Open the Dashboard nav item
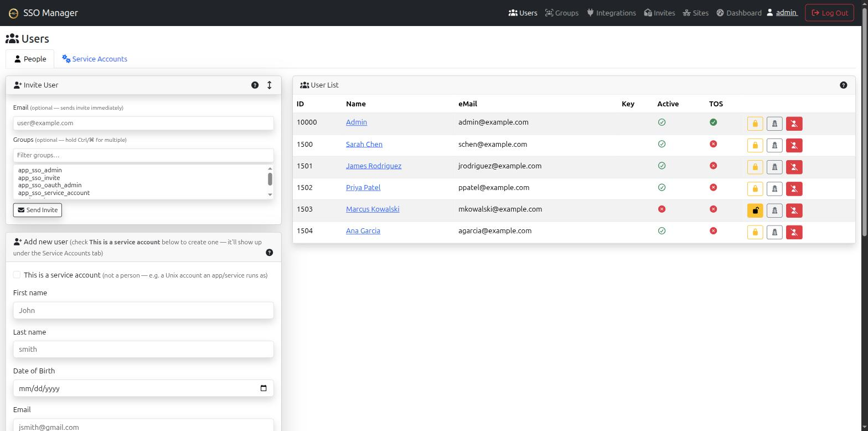The height and width of the screenshot is (431, 868). [739, 13]
